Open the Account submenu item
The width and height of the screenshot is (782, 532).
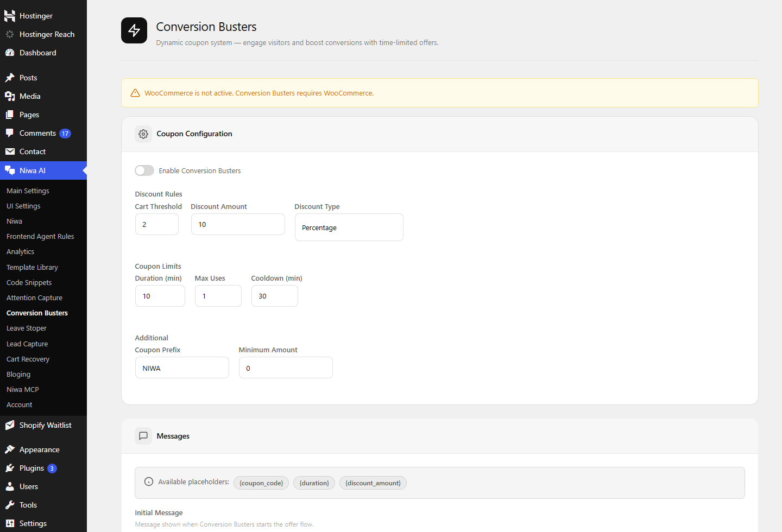pyautogui.click(x=20, y=404)
